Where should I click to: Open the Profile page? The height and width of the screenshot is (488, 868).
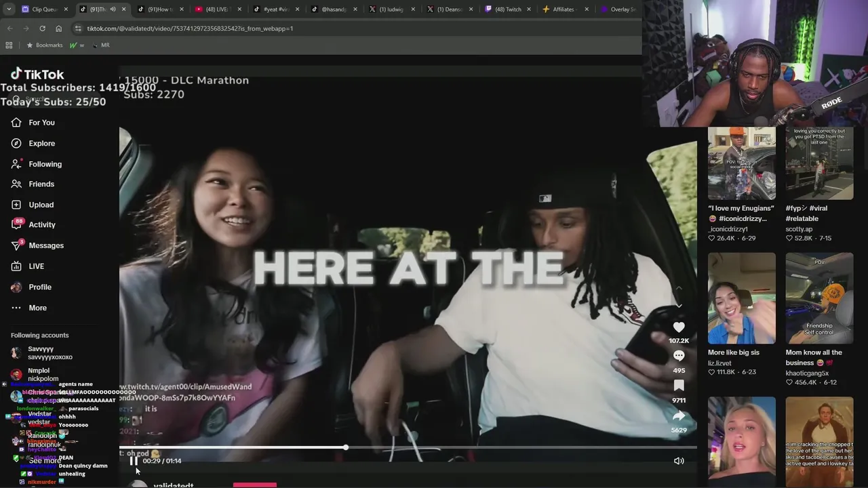[x=31, y=287]
